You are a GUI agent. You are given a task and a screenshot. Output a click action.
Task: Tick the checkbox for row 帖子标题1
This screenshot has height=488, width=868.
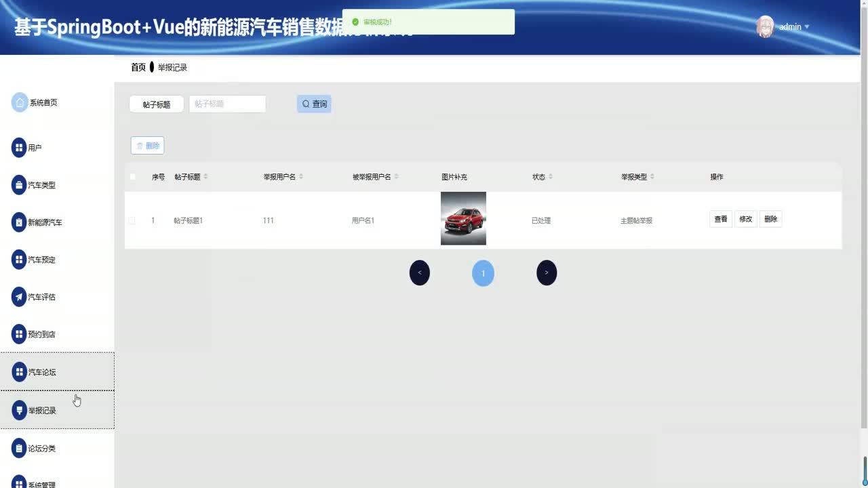(132, 220)
